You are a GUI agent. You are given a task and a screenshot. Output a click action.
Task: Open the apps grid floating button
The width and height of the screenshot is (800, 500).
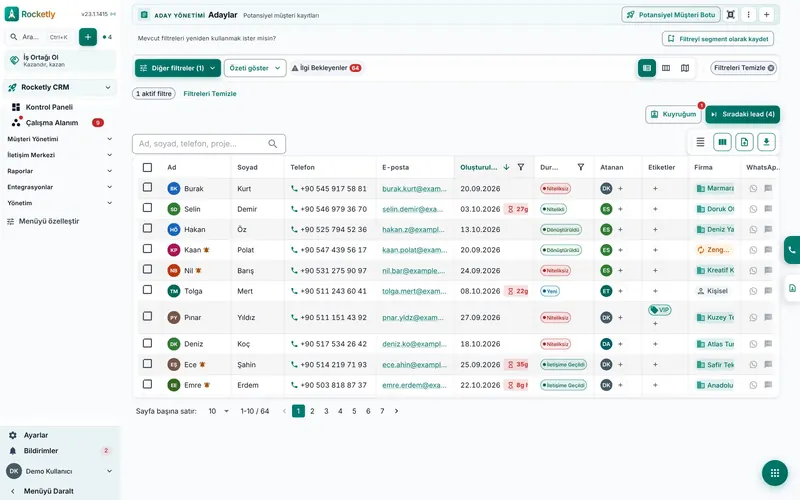[x=774, y=473]
